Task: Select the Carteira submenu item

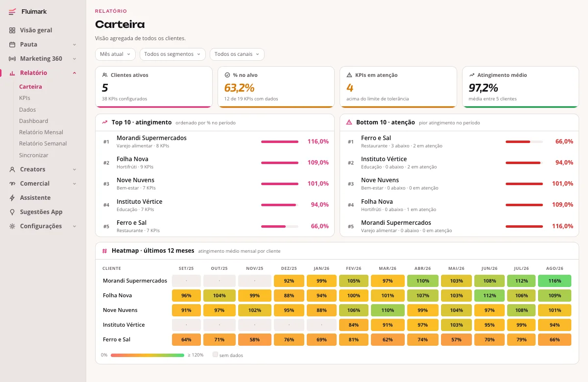Action: pos(30,87)
